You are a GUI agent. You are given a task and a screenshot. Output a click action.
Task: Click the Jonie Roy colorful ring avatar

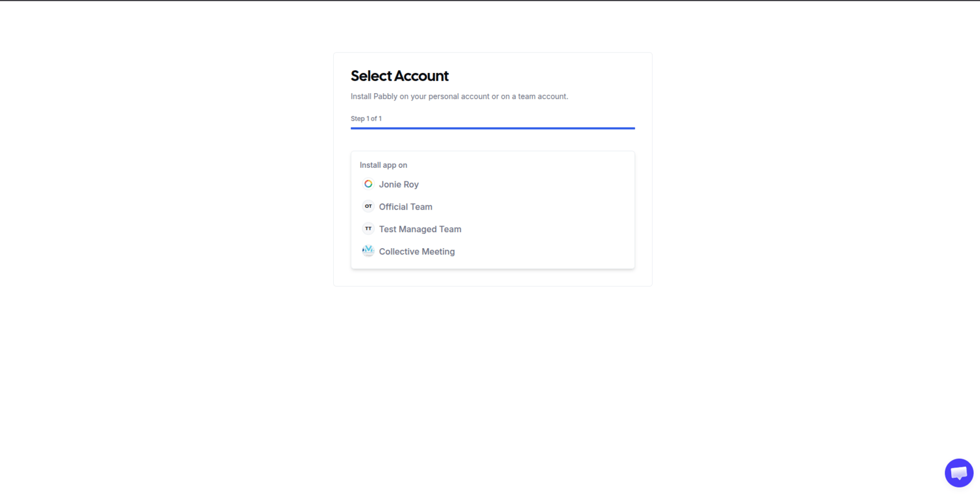point(368,184)
